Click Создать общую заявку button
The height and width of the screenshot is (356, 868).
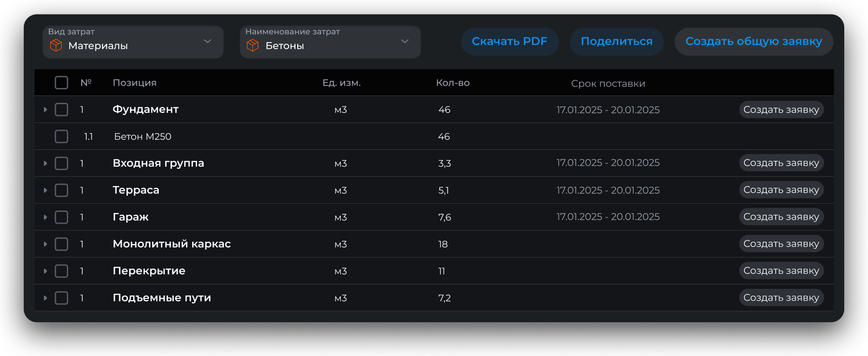(x=754, y=41)
